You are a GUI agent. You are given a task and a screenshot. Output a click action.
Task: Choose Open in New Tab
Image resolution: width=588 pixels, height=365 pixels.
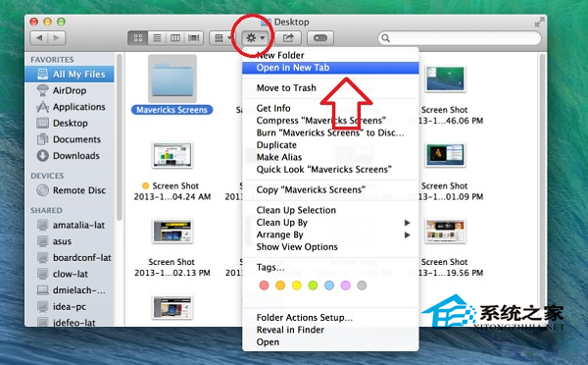pos(330,68)
